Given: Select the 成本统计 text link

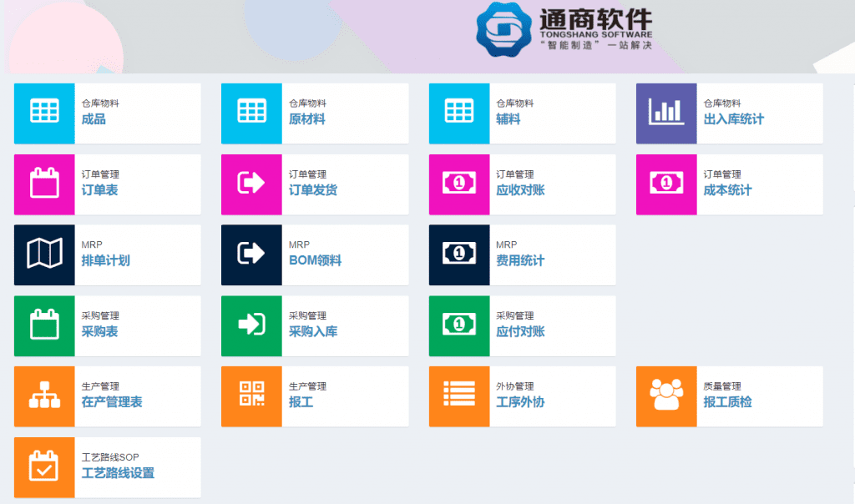Looking at the screenshot, I should pos(727,190).
